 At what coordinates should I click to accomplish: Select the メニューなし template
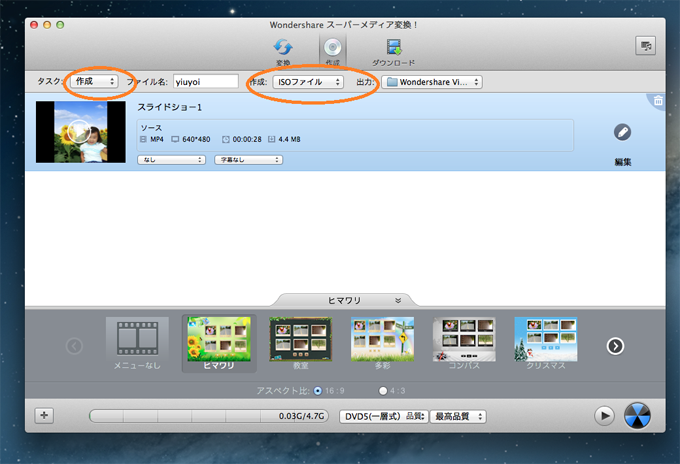coord(137,343)
